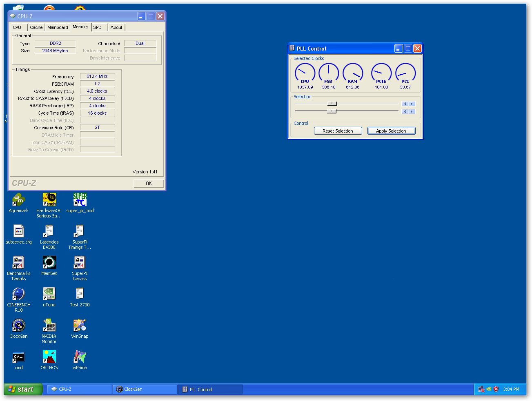Click the Size field showing 2048 MBytes
This screenshot has width=532, height=401.
coord(55,51)
